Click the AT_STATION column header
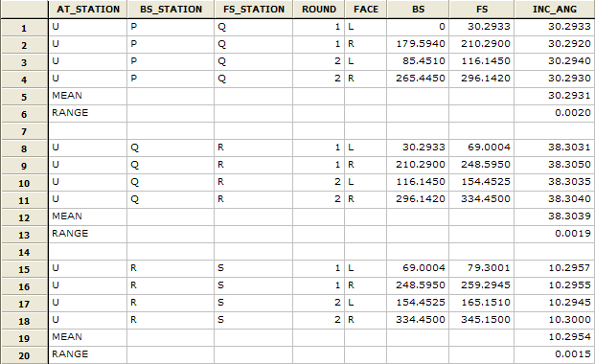The image size is (595, 364). click(88, 10)
